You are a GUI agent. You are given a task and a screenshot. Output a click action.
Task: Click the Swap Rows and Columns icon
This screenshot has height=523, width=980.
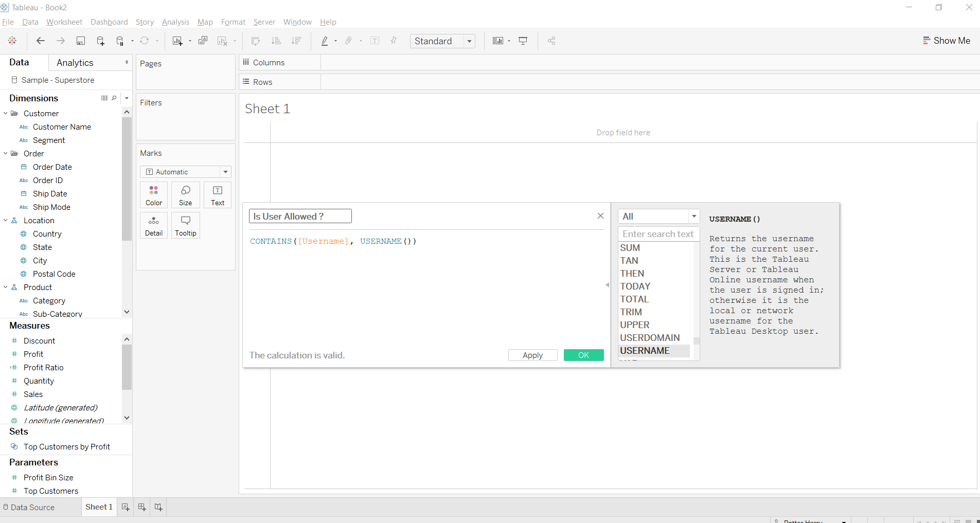(256, 41)
